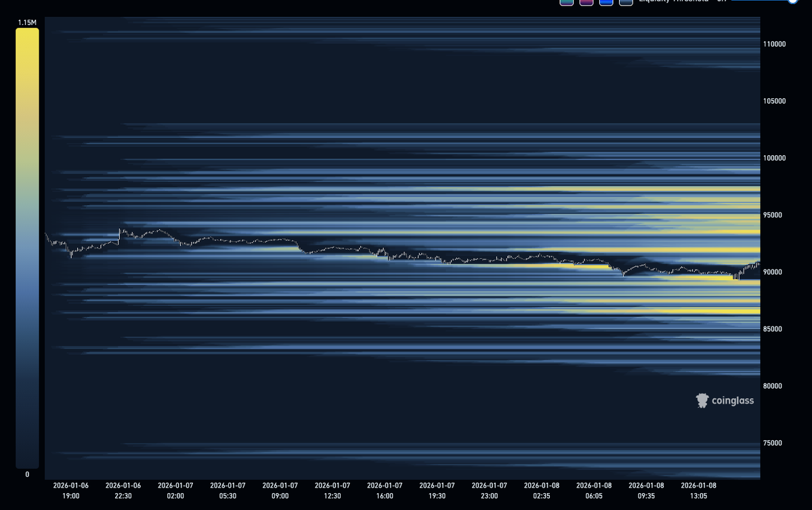The width and height of the screenshot is (812, 510).
Task: Click the 105000 price axis label
Action: pos(774,101)
